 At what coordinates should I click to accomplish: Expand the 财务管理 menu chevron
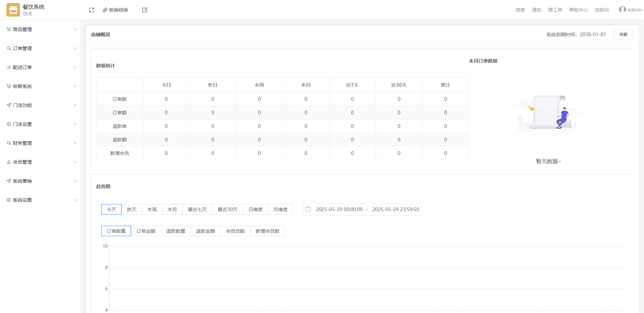[x=75, y=143]
